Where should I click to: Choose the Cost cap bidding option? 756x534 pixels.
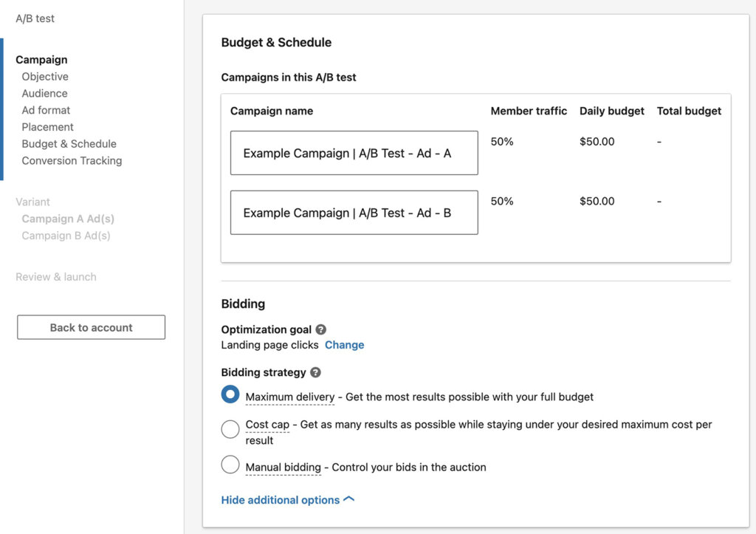pos(230,429)
